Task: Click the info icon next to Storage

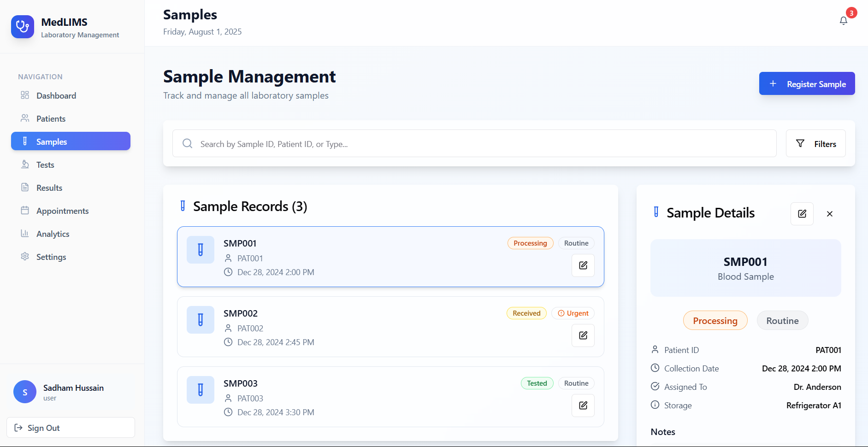Action: (655, 405)
